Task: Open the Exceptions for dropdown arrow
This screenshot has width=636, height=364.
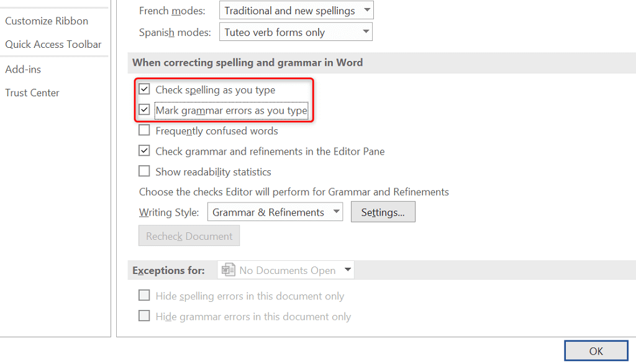Action: (347, 270)
